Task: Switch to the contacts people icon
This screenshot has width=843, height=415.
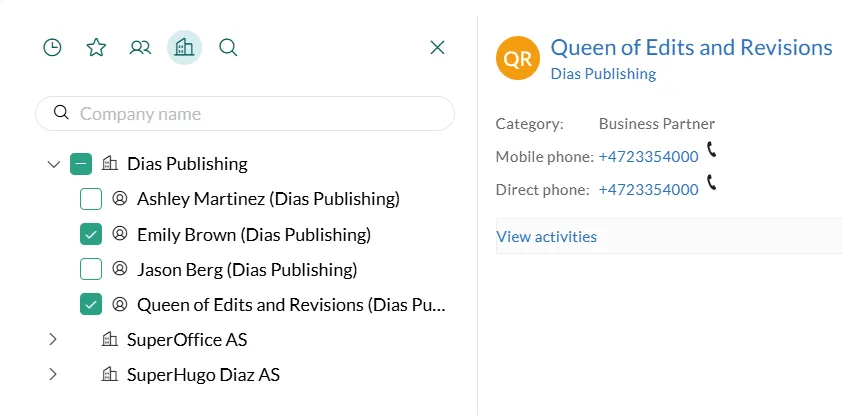Action: click(140, 47)
